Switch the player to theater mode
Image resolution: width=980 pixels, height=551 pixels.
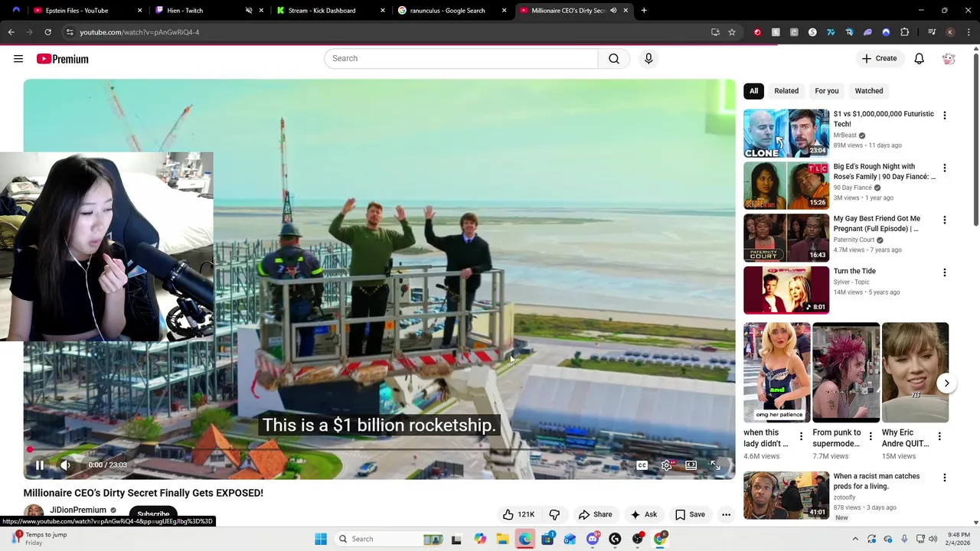691,465
